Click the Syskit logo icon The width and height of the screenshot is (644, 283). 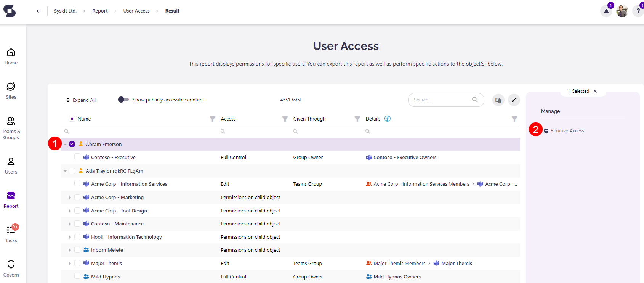tap(10, 11)
